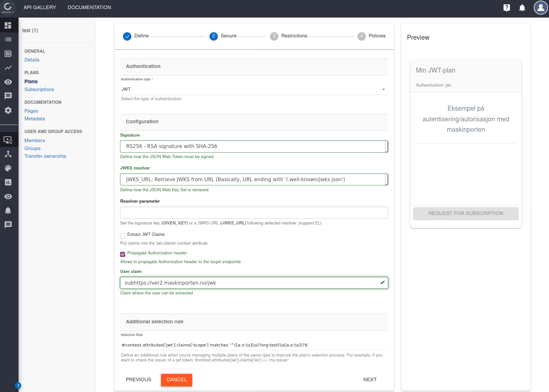Viewport: 549px width, 392px height.
Task: Select the Secure step tab
Action: pos(223,36)
